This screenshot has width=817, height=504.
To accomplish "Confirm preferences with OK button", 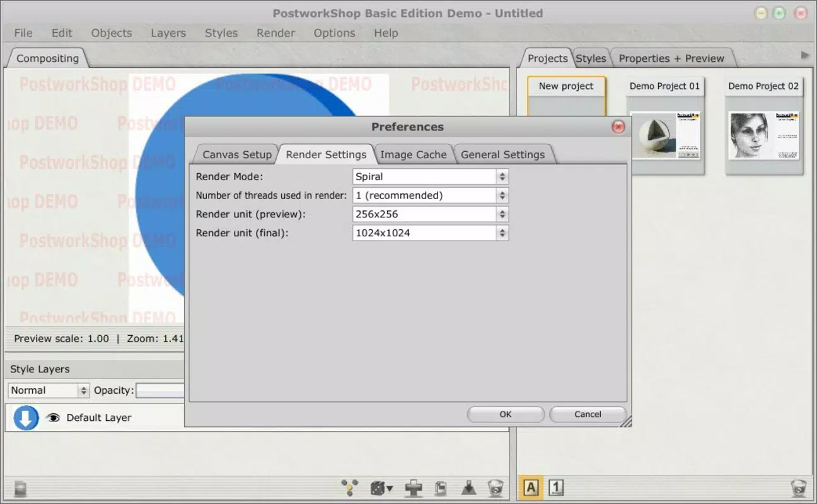I will coord(506,414).
